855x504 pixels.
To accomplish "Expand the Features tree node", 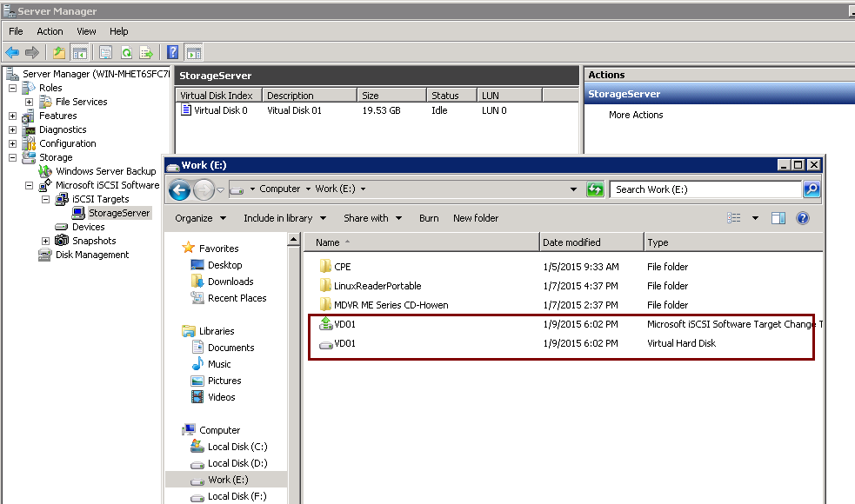I will click(13, 116).
